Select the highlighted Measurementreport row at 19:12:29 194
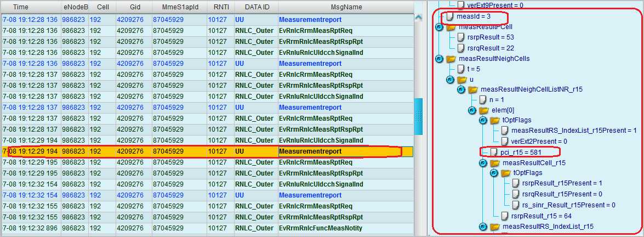644x237 pixels. coord(203,151)
